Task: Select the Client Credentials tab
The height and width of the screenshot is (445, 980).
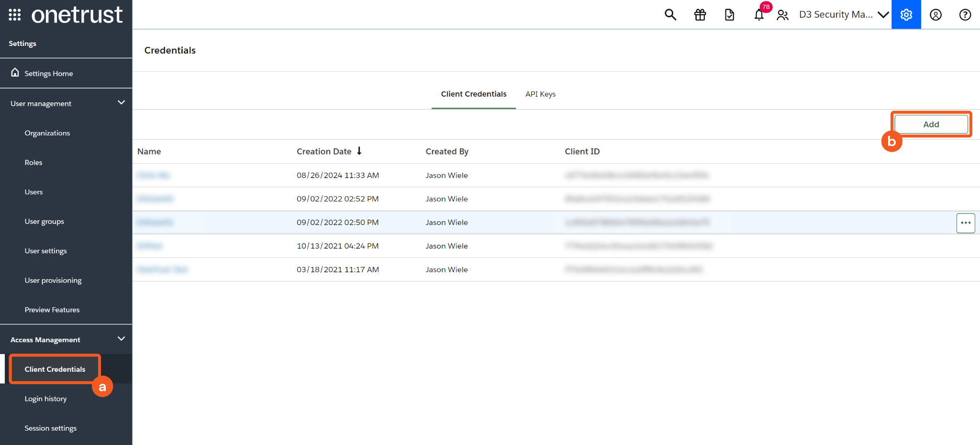Action: (x=473, y=94)
